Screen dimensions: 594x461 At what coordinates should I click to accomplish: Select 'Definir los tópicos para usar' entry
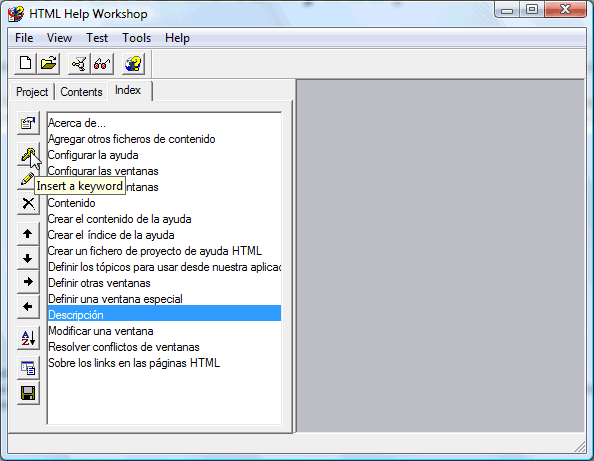(164, 267)
